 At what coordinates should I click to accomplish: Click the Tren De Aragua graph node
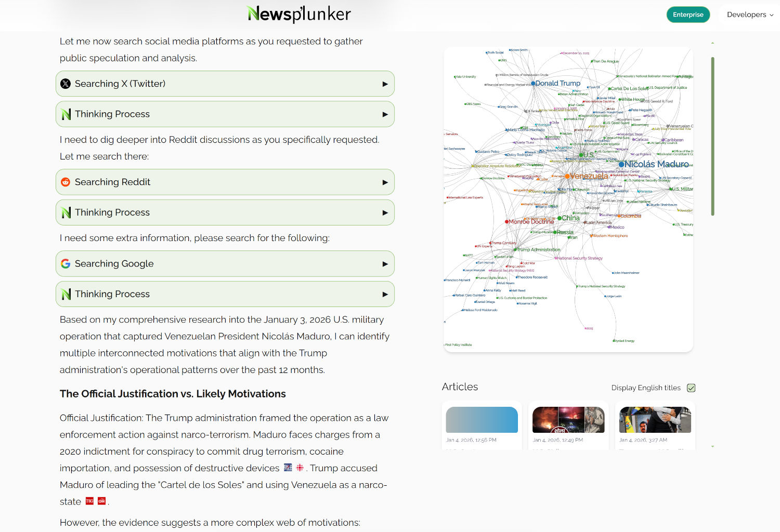pyautogui.click(x=592, y=61)
